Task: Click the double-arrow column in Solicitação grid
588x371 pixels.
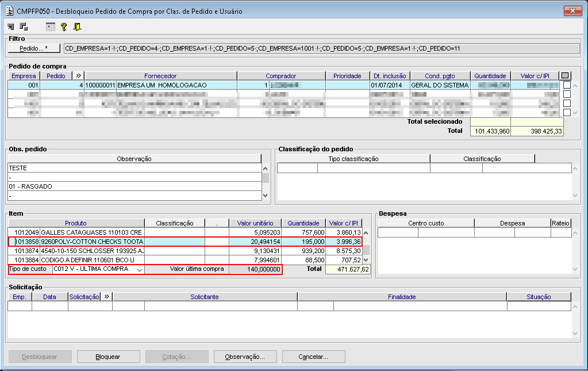Action: click(x=106, y=297)
